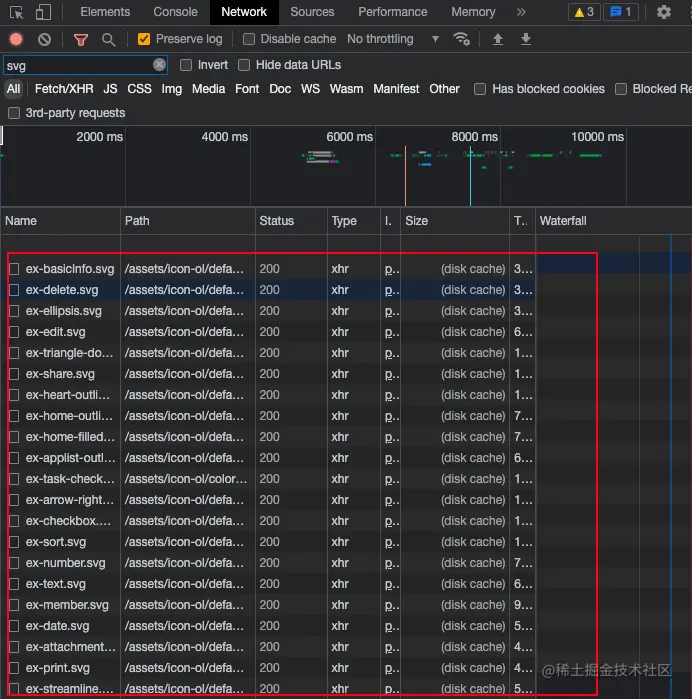Select the ex-number.svg request
The width and height of the screenshot is (692, 699).
tap(66, 563)
